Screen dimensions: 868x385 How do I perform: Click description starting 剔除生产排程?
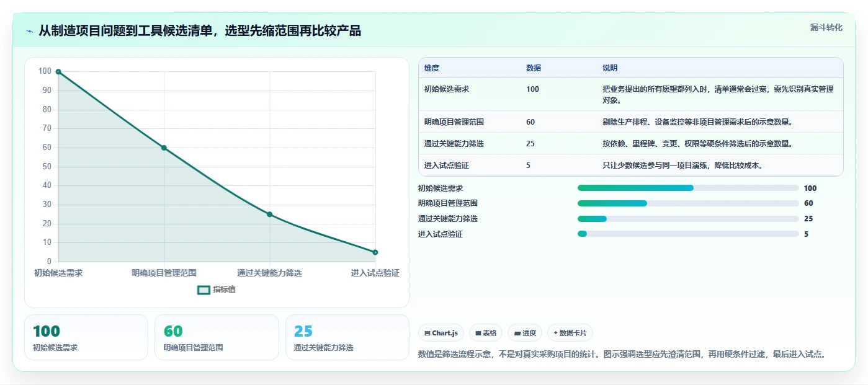click(x=697, y=122)
